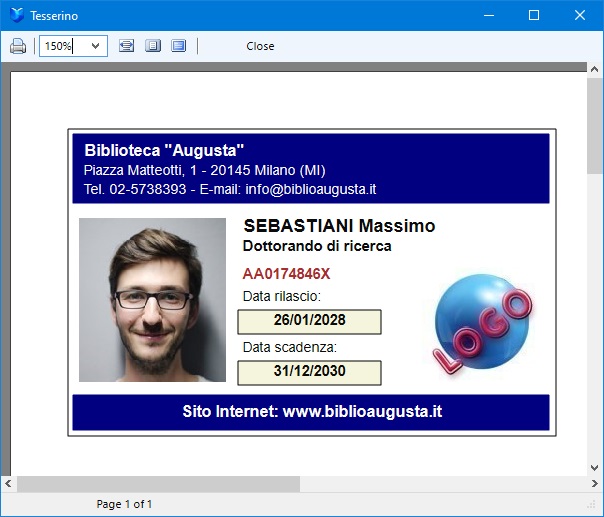Image resolution: width=604 pixels, height=517 pixels.
Task: Select the whole page view icon
Action: (153, 46)
